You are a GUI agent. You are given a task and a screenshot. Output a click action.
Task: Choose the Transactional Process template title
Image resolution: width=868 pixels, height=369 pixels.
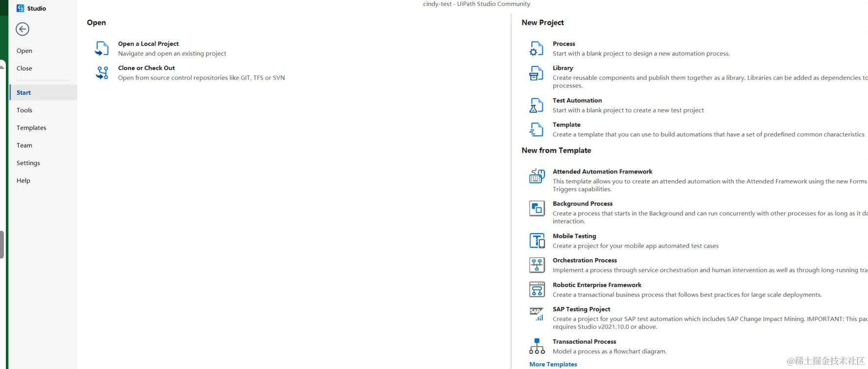coord(584,342)
